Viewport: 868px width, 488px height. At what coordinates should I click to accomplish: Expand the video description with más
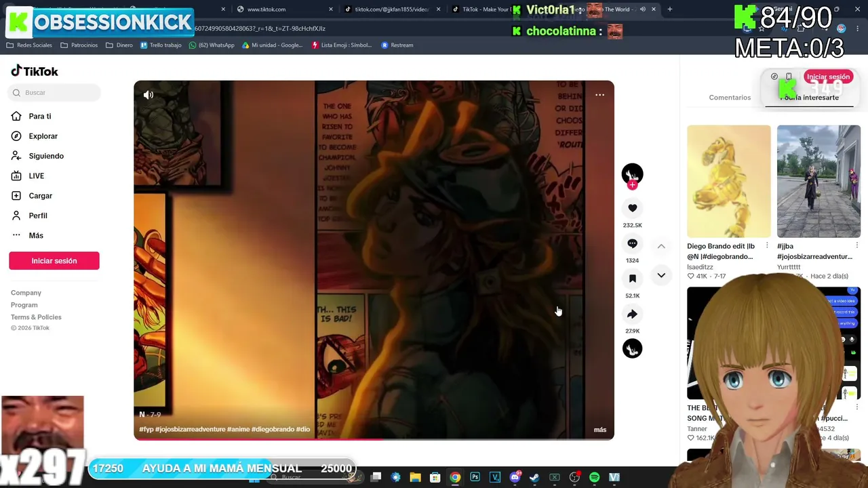click(600, 430)
